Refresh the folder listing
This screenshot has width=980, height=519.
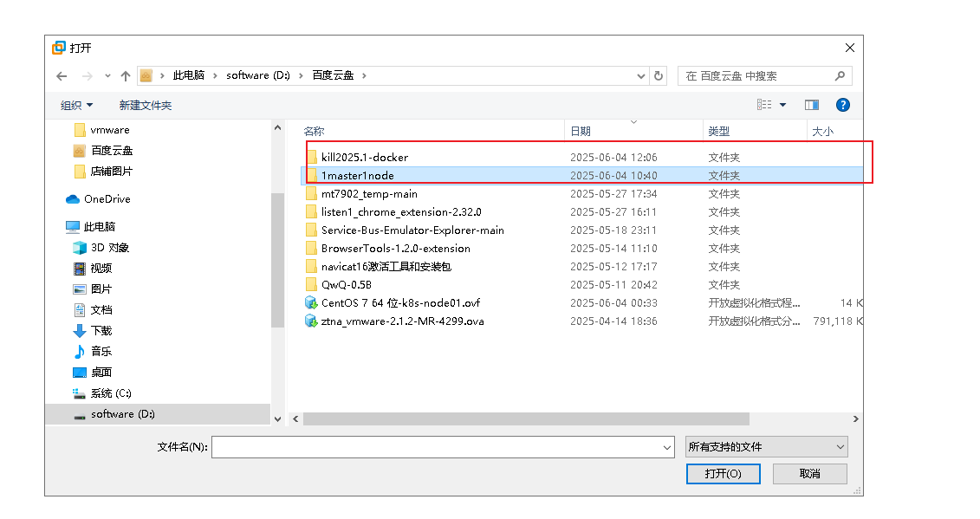click(659, 75)
